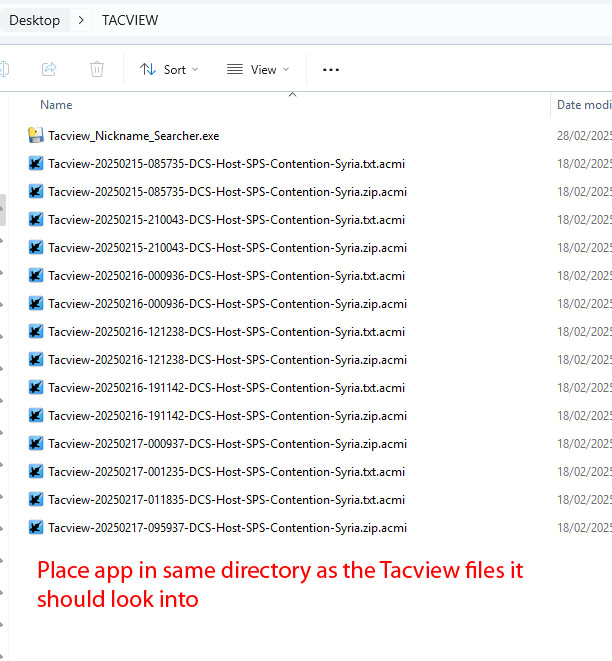Image resolution: width=612 pixels, height=661 pixels.
Task: Select Tacview-20250217-000937 zip.acmi file name
Action: pos(227,444)
